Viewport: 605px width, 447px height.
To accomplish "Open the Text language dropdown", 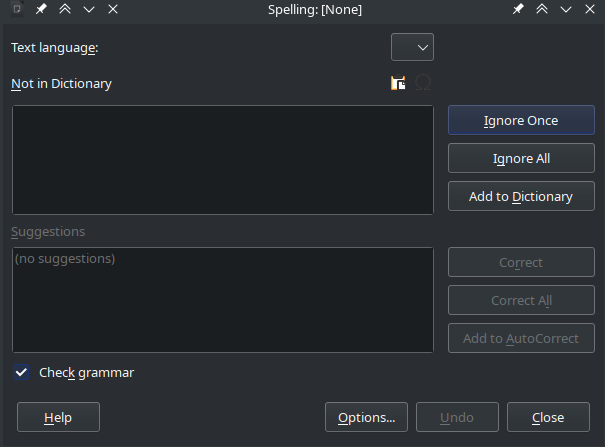I will click(412, 47).
